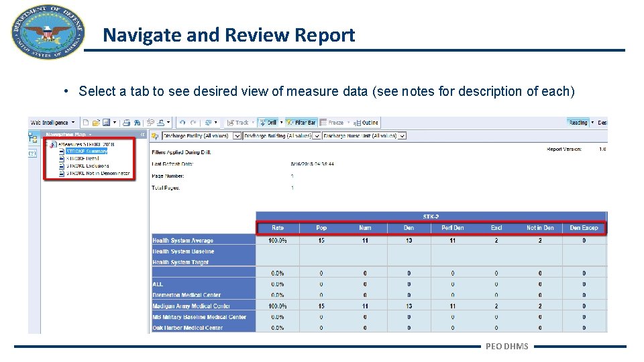Click the Reading mode button
Viewport: 644px width, 362px height.
578,122
